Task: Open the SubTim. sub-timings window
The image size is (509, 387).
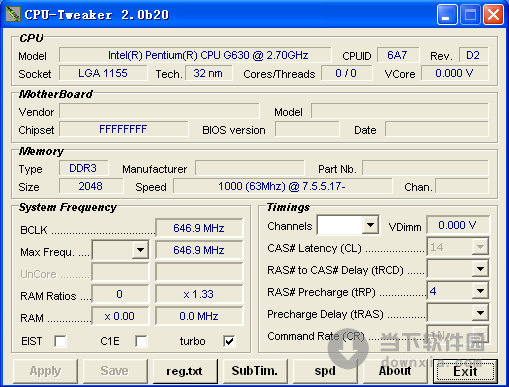Action: click(255, 371)
